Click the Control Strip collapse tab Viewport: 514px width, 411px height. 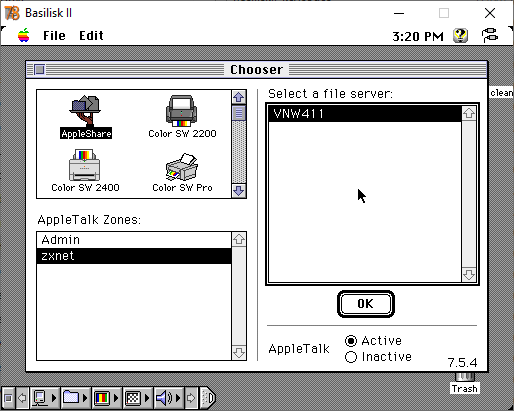point(208,398)
